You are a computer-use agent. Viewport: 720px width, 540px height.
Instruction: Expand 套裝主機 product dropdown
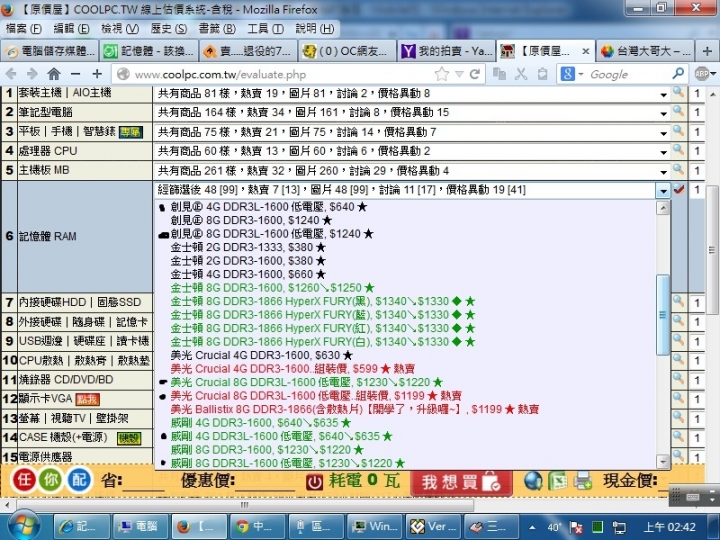[664, 95]
